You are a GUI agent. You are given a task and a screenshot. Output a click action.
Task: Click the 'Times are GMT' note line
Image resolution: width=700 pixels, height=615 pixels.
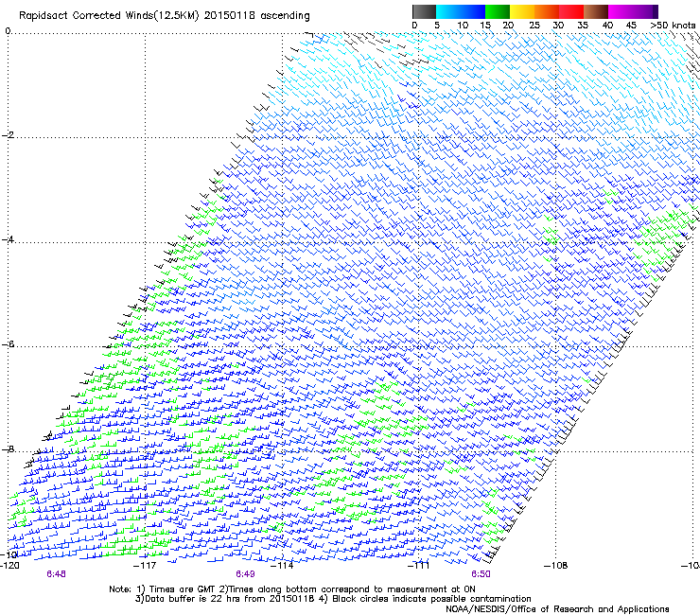[x=292, y=589]
